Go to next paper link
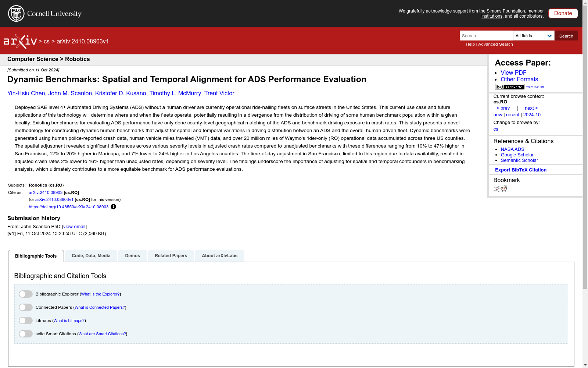The image size is (588, 368). pos(531,108)
